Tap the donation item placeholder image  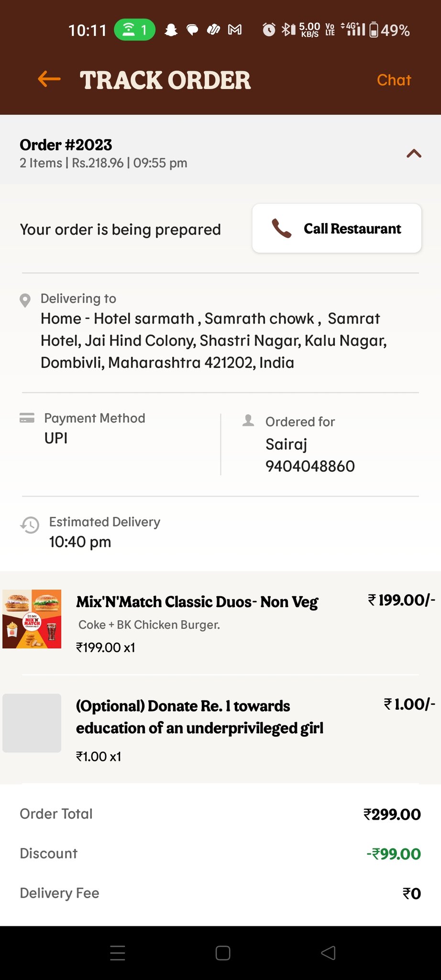click(x=32, y=723)
